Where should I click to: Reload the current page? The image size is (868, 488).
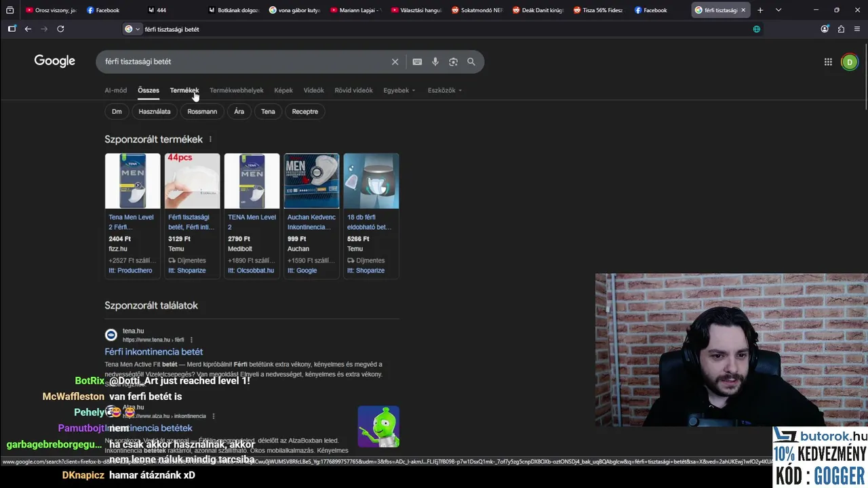point(60,29)
